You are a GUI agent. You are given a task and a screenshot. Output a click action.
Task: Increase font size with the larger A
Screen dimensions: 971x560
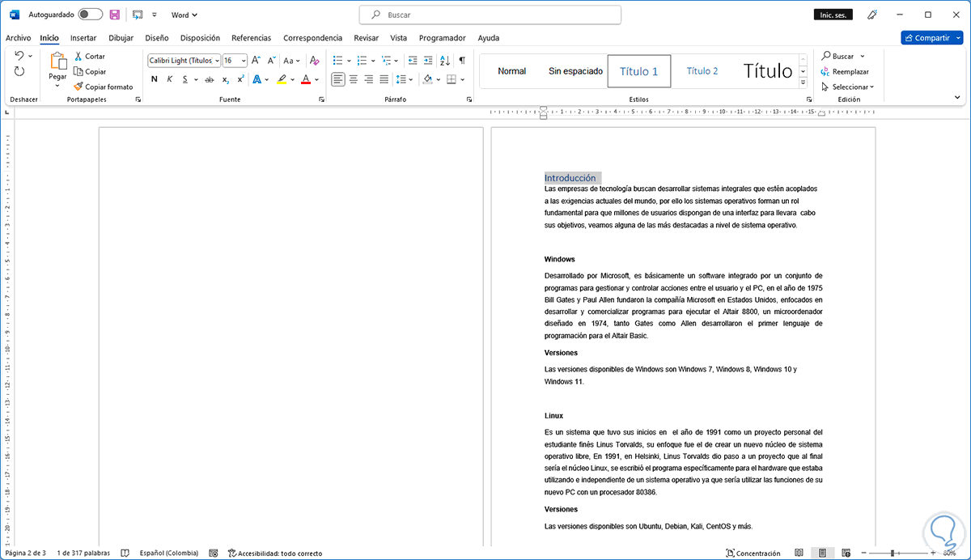256,60
